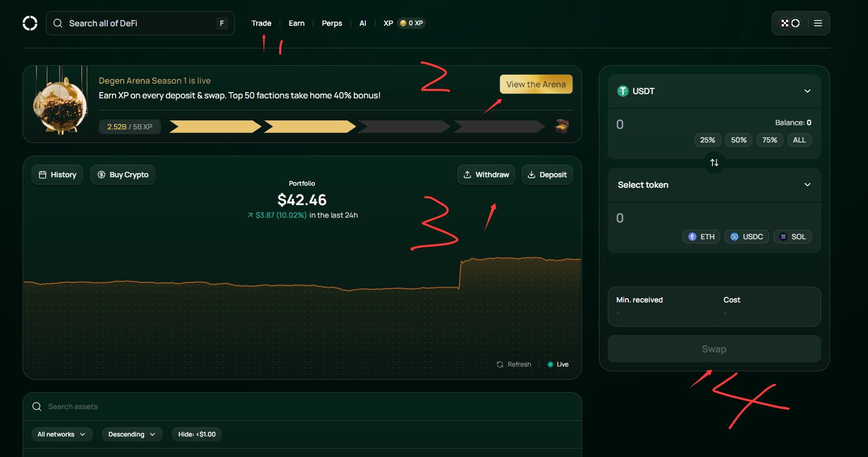Click the circular app logo
The height and width of the screenshot is (457, 868).
coord(30,23)
